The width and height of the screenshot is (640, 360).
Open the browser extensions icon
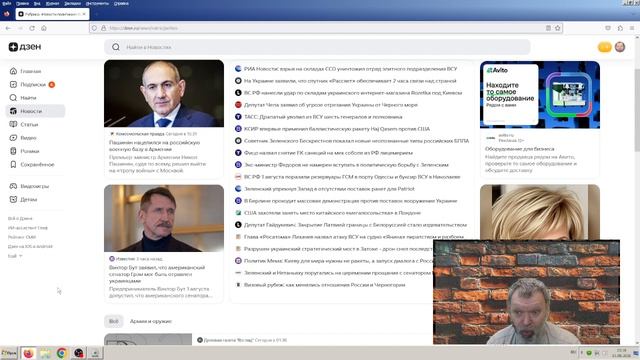click(620, 28)
